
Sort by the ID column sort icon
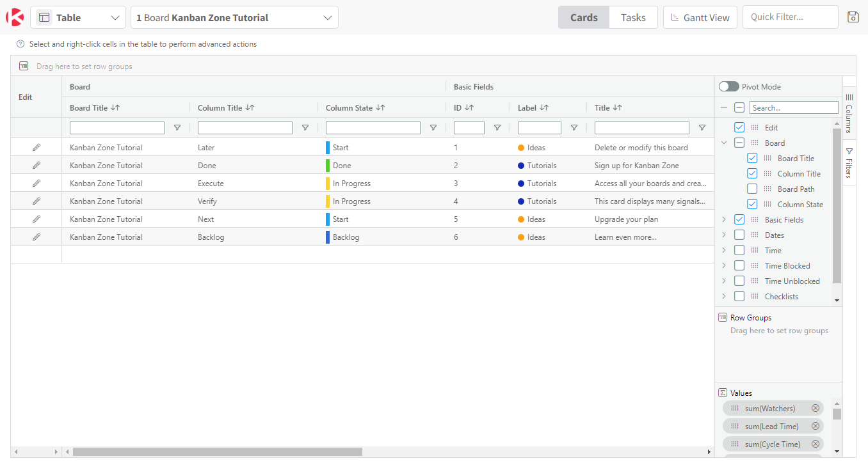pyautogui.click(x=469, y=107)
